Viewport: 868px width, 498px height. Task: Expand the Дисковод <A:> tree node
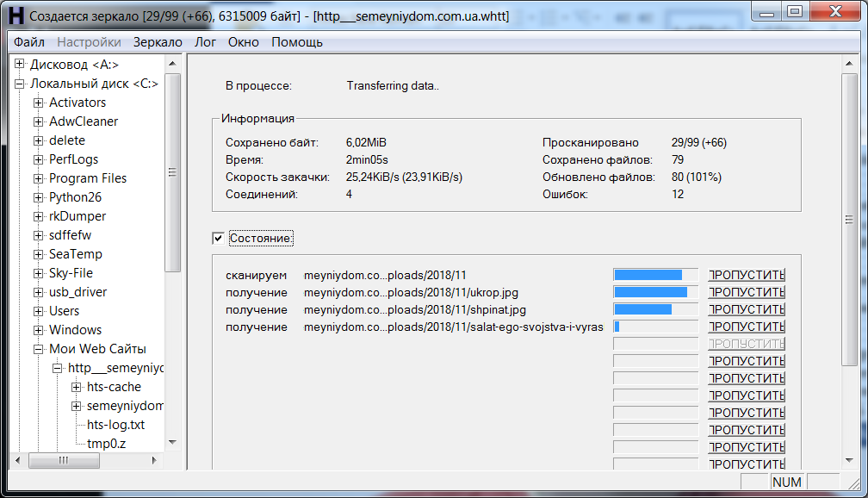point(19,64)
